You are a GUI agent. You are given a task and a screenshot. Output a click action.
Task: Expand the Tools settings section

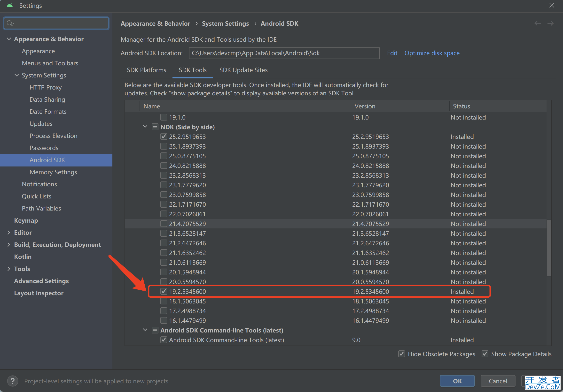9,269
